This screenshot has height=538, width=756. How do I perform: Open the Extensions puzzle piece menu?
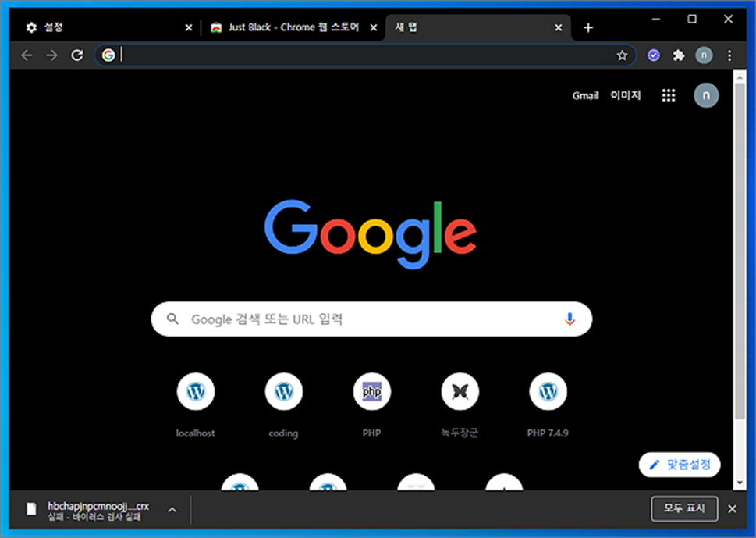679,55
